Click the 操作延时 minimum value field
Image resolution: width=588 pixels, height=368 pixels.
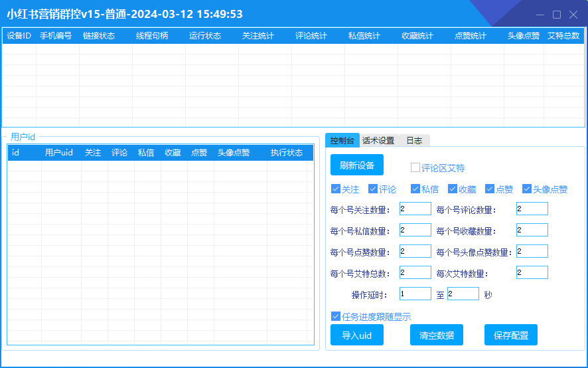[x=415, y=294]
